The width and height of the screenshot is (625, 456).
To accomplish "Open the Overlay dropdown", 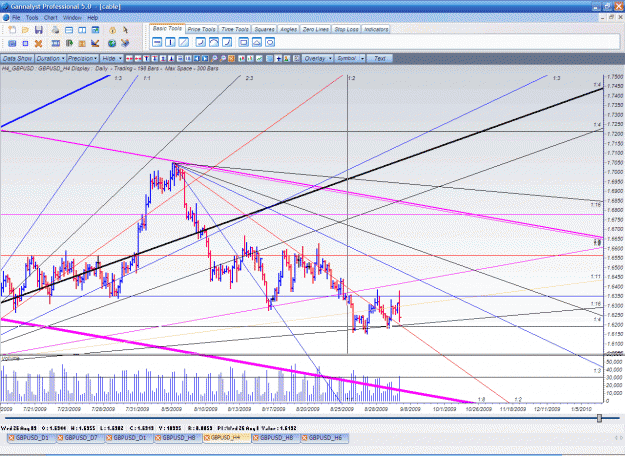I will 318,59.
